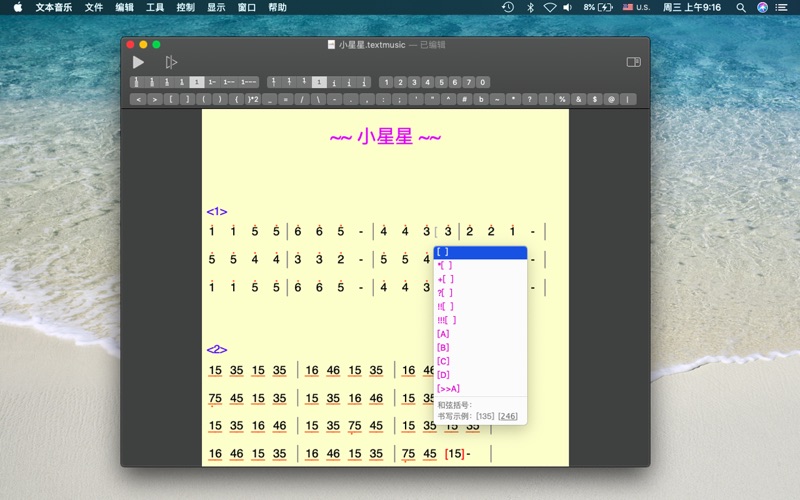Open the 工具 menu
Image resolution: width=800 pixels, height=500 pixels.
pos(155,7)
